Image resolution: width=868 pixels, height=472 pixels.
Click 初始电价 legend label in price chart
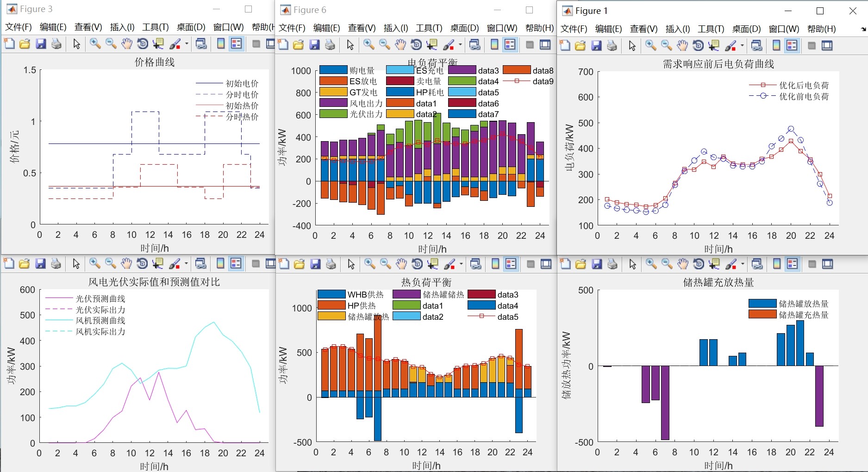[x=242, y=83]
